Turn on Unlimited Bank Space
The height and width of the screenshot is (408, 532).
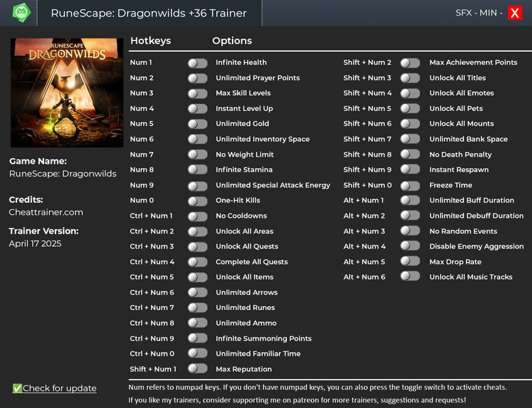pos(410,139)
